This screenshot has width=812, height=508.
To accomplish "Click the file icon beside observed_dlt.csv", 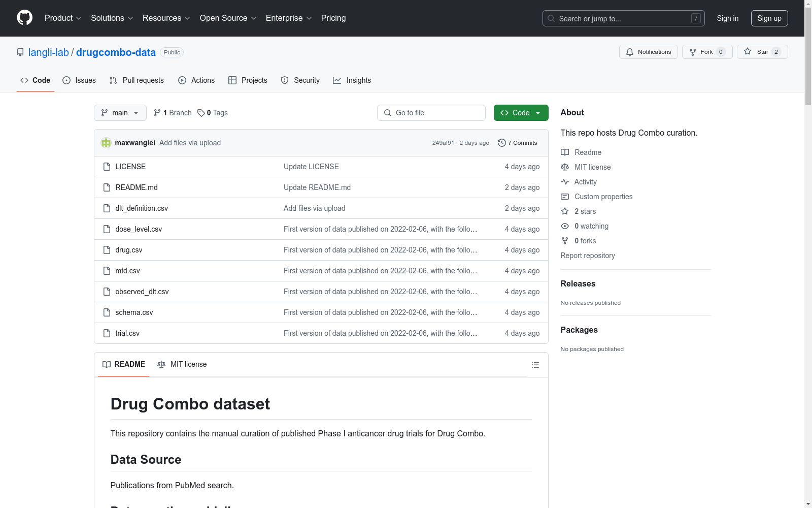I will [x=107, y=292].
